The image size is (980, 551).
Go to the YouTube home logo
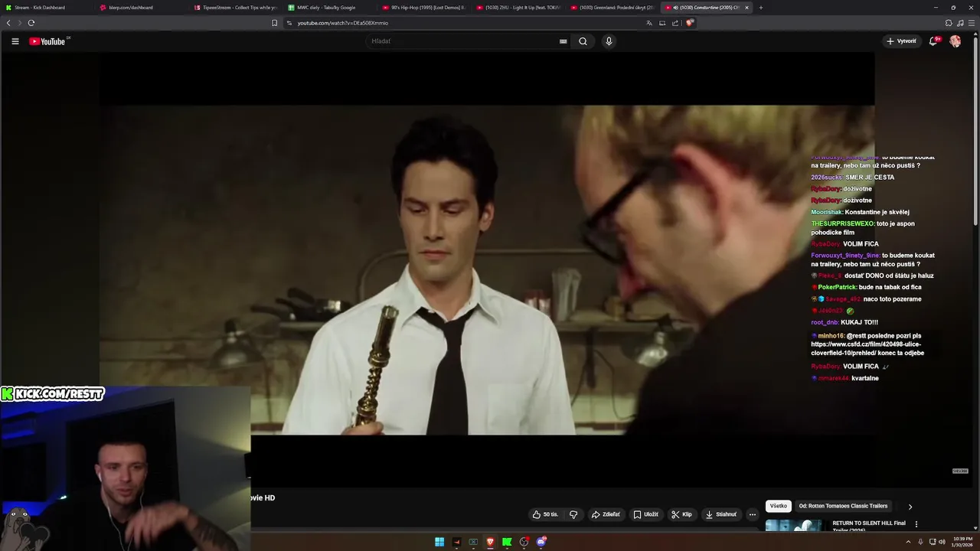(47, 41)
